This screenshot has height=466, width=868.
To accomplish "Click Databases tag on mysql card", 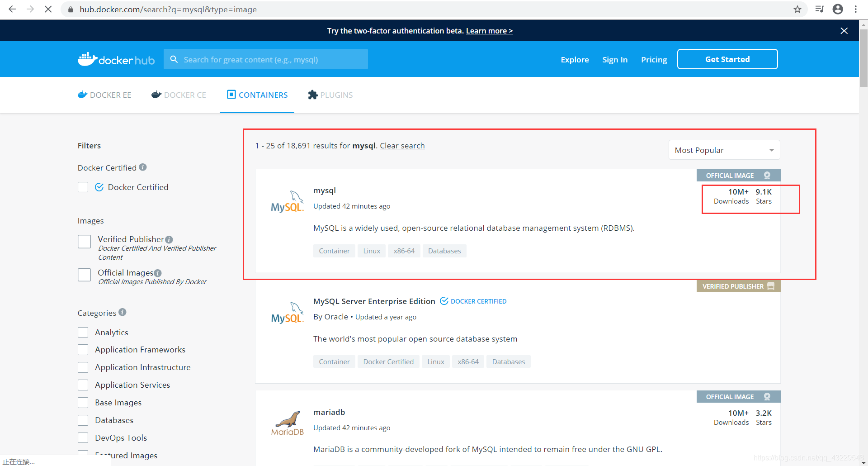I will pos(444,251).
